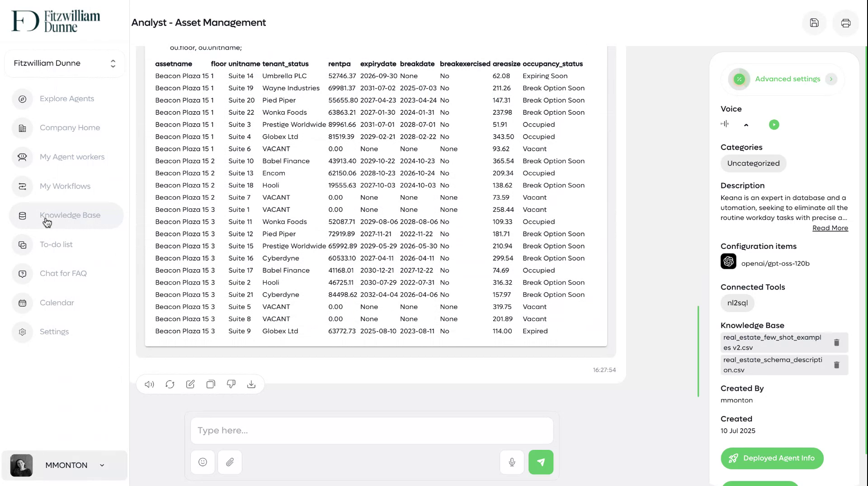Click the Type here message field
Viewport: 868px width, 486px height.
(372, 430)
